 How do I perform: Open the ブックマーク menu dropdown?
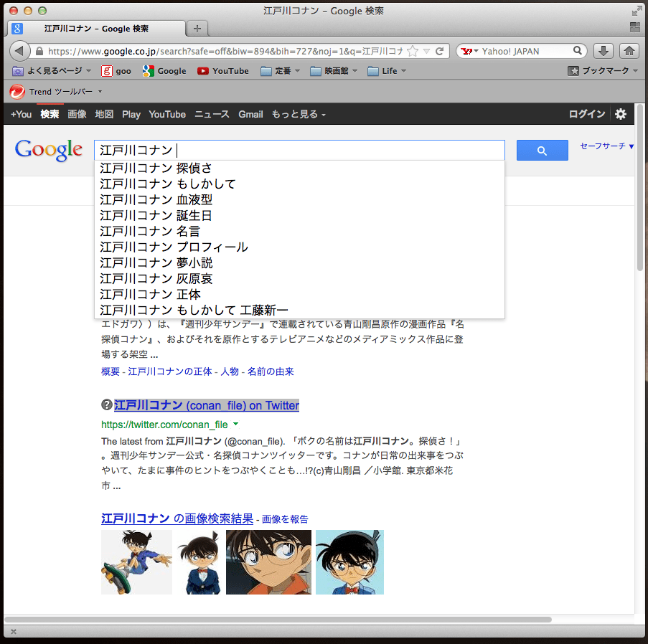click(603, 71)
